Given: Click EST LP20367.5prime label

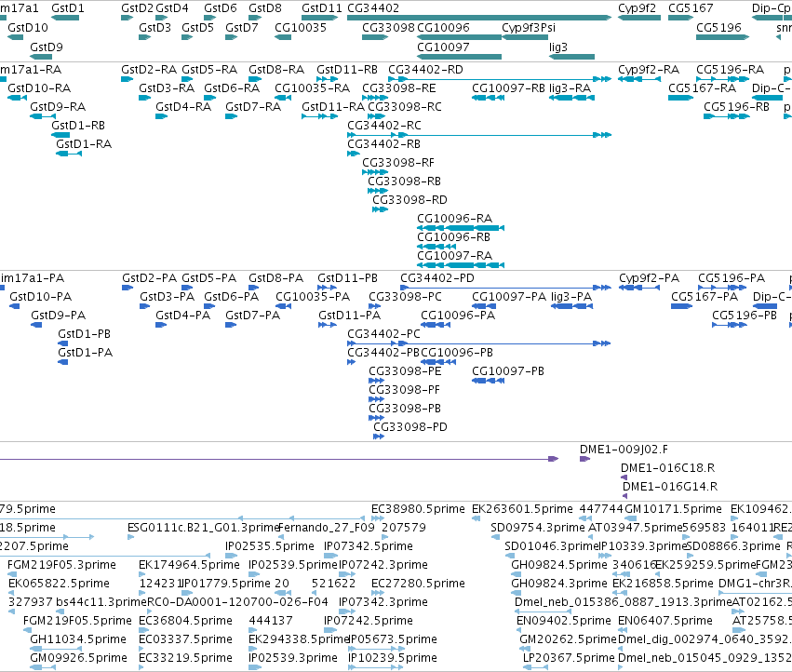Looking at the screenshot, I should coord(569,658).
